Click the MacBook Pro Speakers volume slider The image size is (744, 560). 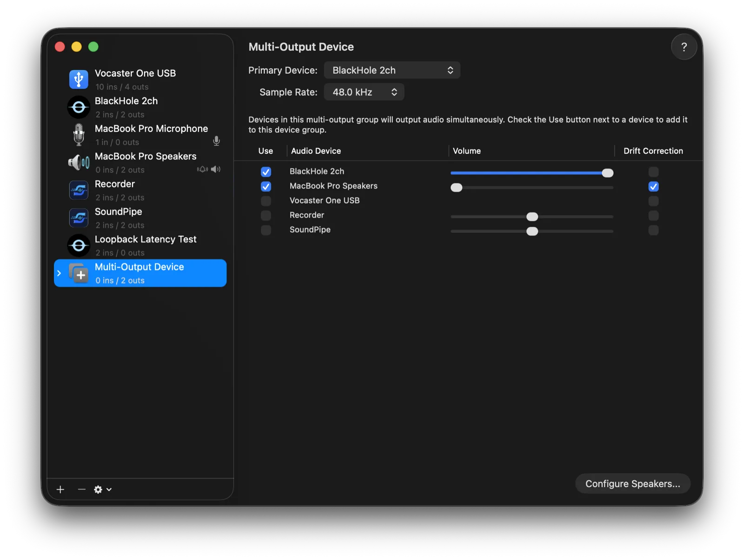point(531,187)
